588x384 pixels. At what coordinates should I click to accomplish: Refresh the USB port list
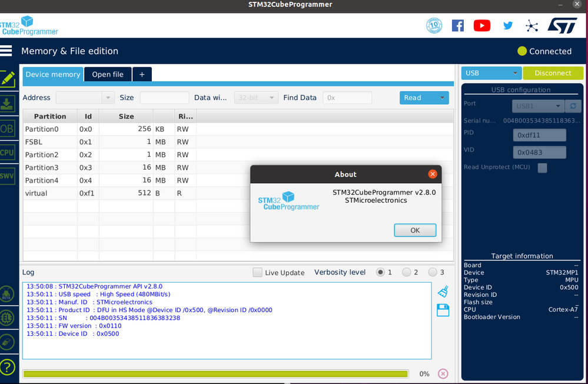(x=573, y=106)
